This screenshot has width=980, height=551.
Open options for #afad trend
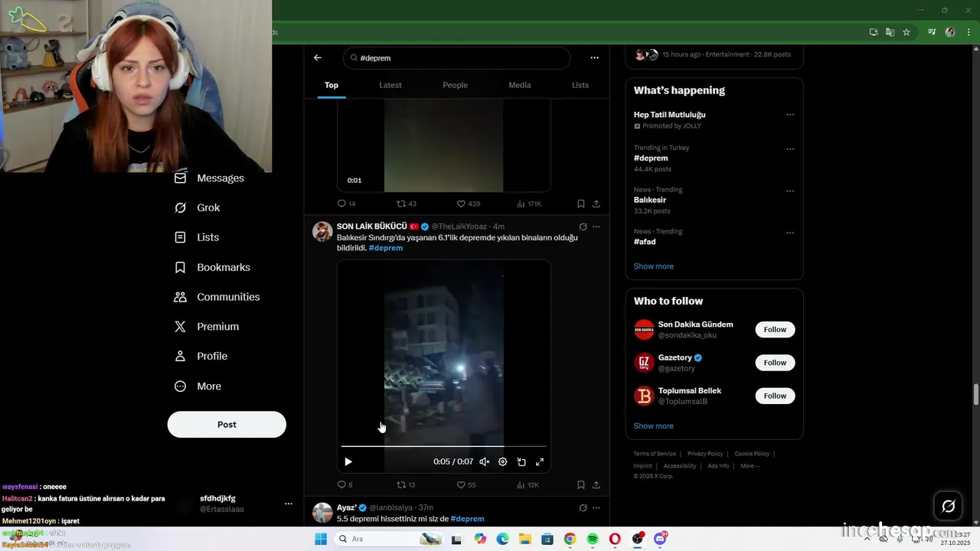point(790,233)
